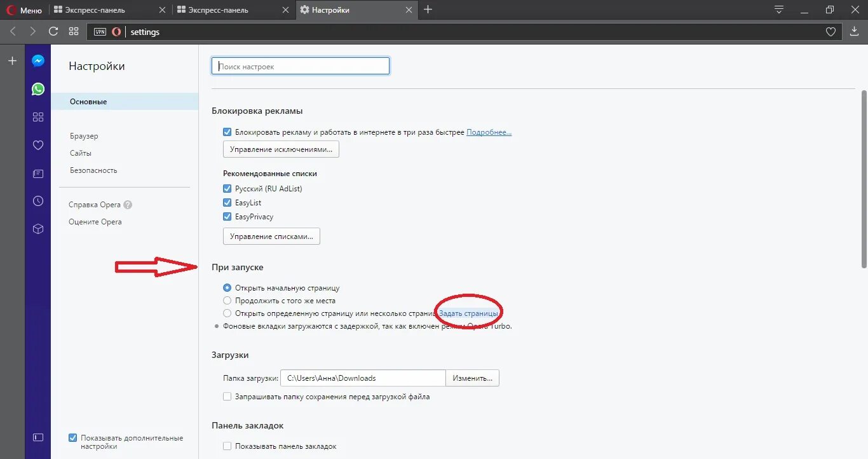Click the download folder path field
This screenshot has width=868, height=459.
363,378
